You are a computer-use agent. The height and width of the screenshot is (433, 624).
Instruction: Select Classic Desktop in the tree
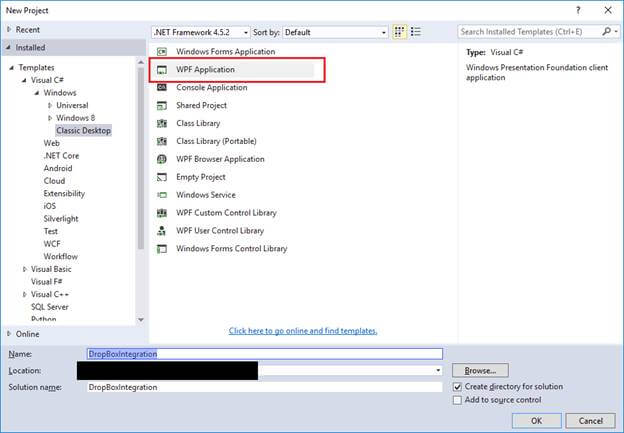coord(84,131)
